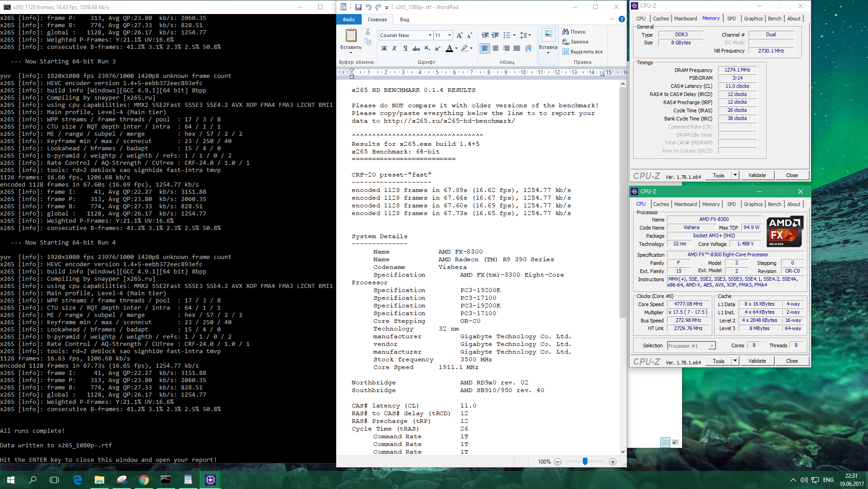This screenshot has width=868, height=489.
Task: Copy selection using the copy icon
Action: 367,42
